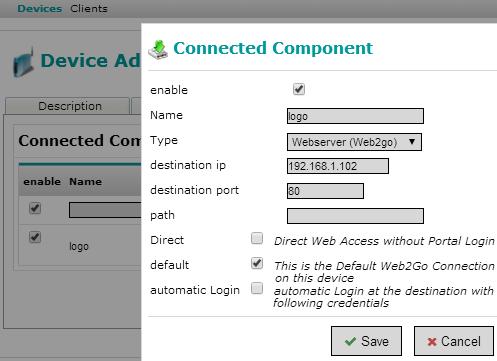Toggle the enable checkbox in the dialog

tap(299, 89)
